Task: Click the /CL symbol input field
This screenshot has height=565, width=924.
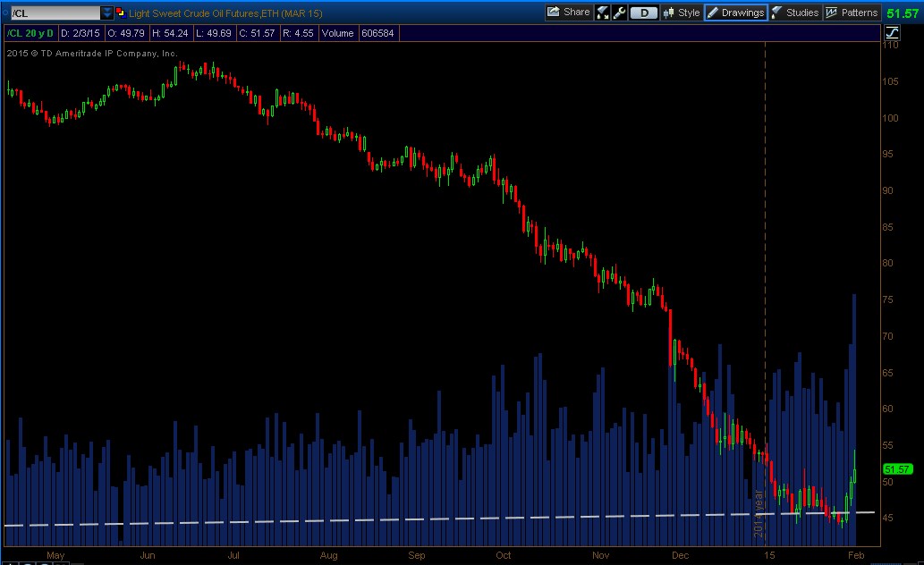Action: point(55,13)
